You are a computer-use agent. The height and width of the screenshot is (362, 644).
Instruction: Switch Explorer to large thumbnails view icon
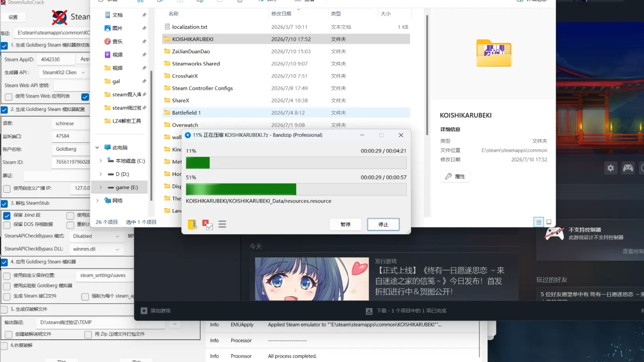coord(549,222)
